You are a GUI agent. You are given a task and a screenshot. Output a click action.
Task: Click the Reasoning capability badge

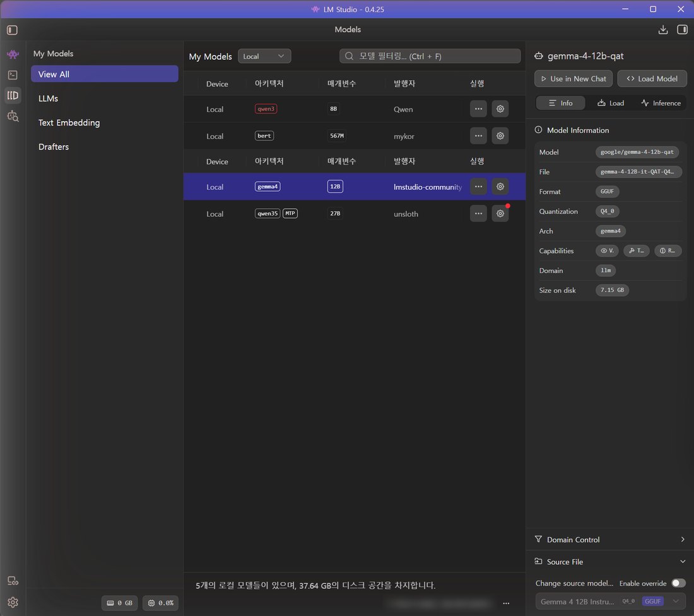(668, 251)
